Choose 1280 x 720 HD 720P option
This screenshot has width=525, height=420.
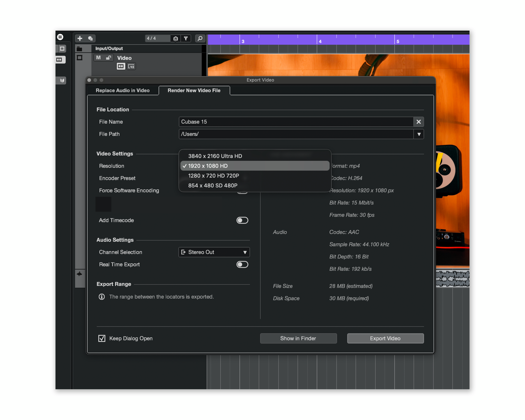[x=213, y=176]
